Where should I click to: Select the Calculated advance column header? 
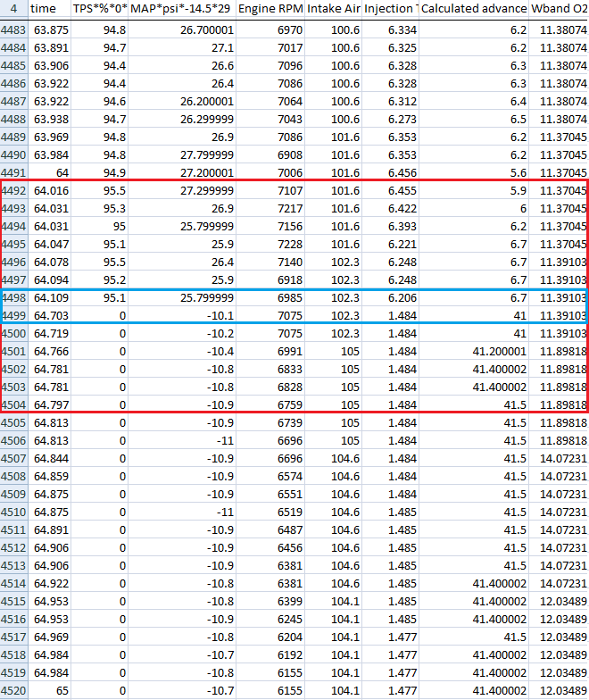[x=474, y=9]
